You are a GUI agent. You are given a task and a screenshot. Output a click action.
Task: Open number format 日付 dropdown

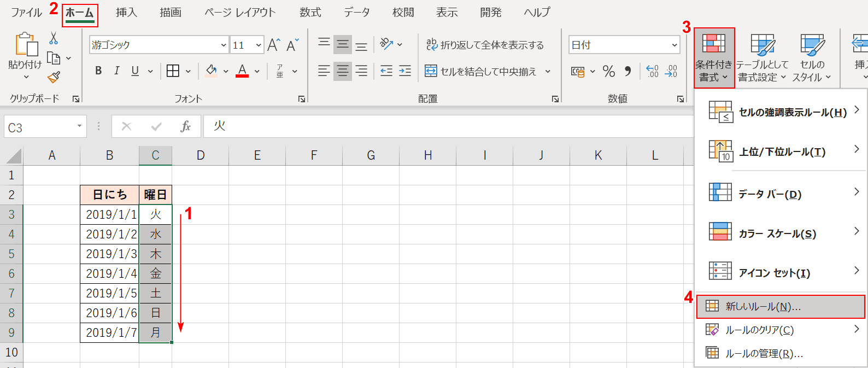675,45
